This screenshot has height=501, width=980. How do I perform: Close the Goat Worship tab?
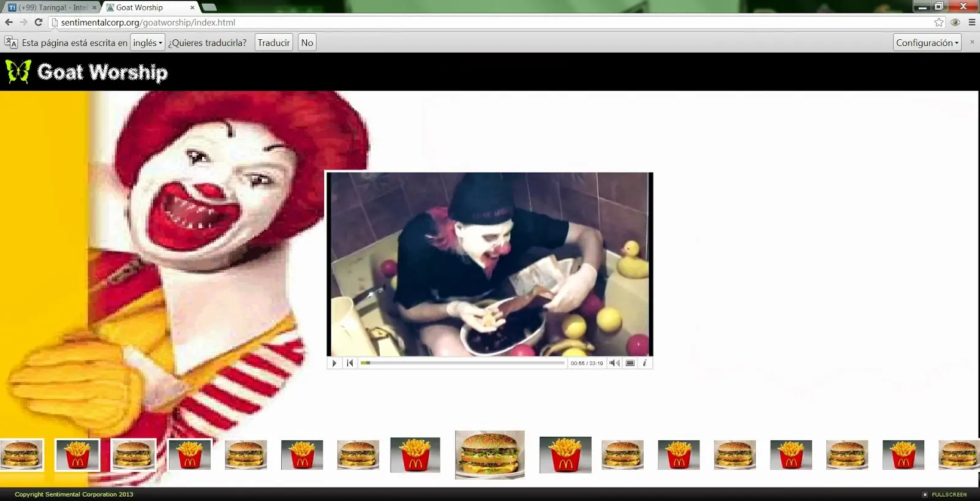pos(192,7)
